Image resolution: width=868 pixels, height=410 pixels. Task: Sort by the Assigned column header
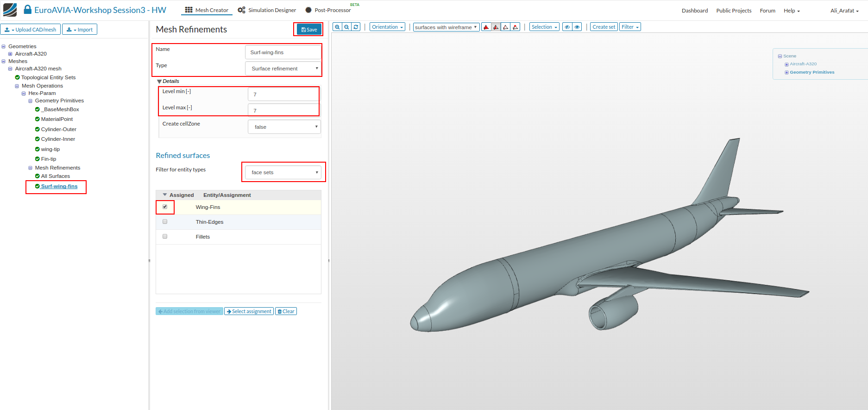(182, 195)
